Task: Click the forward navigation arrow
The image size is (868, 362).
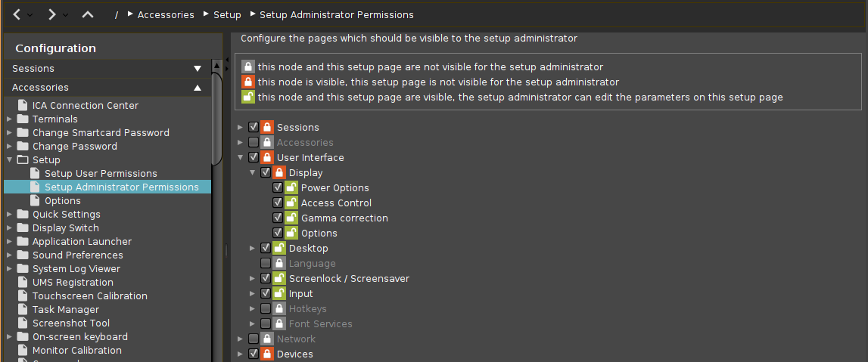Action: point(51,14)
